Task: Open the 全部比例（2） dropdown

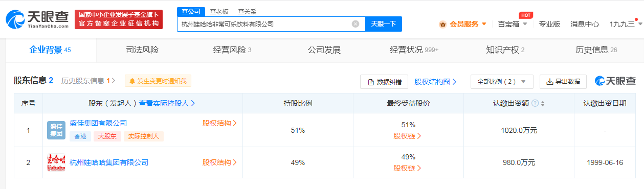Action: [x=502, y=81]
